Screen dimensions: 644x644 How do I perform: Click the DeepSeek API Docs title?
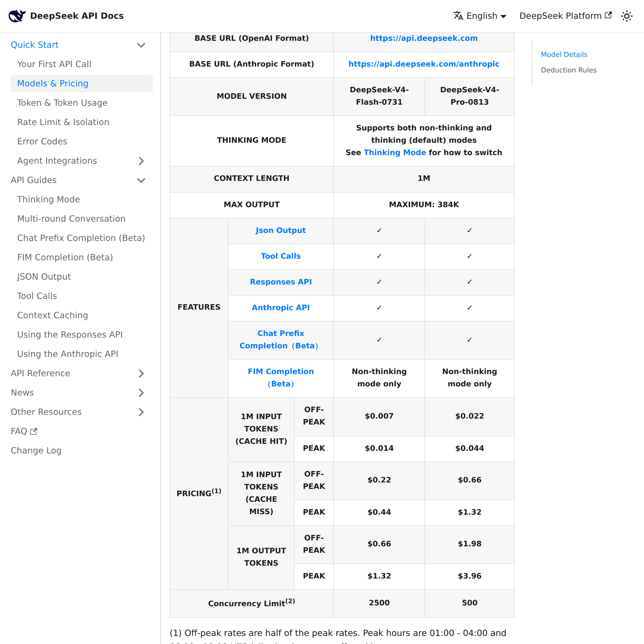77,16
